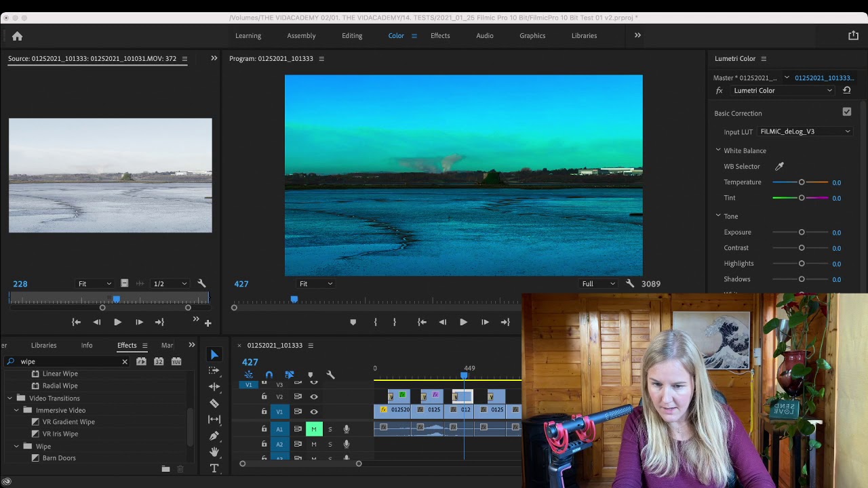The height and width of the screenshot is (488, 868).
Task: Select the Razor tool
Action: [214, 403]
